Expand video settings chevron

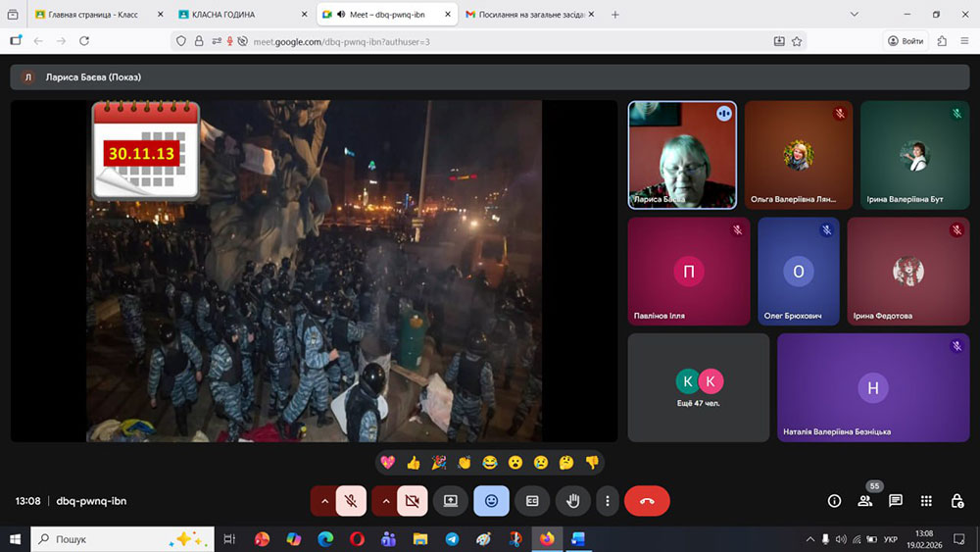385,500
